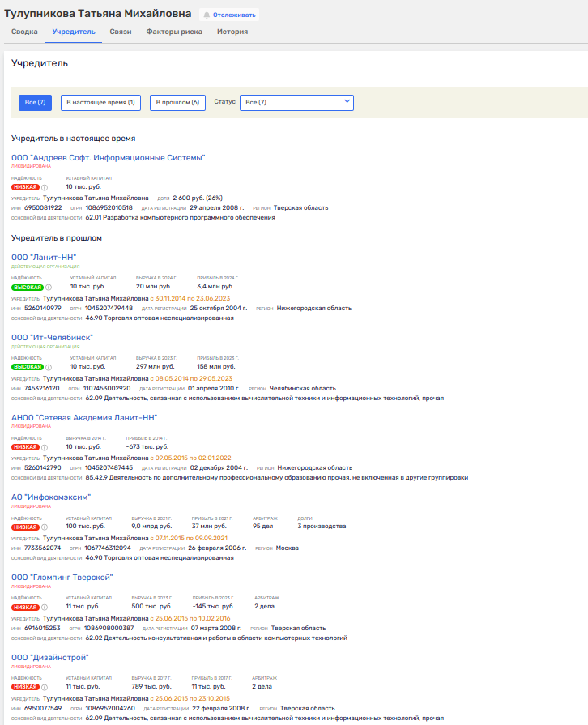Open the ООО "Глэмпинг Тверской" link

coord(62,577)
